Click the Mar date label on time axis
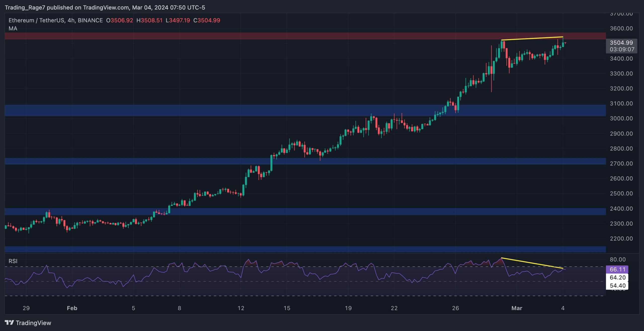The width and height of the screenshot is (644, 331). (x=517, y=308)
